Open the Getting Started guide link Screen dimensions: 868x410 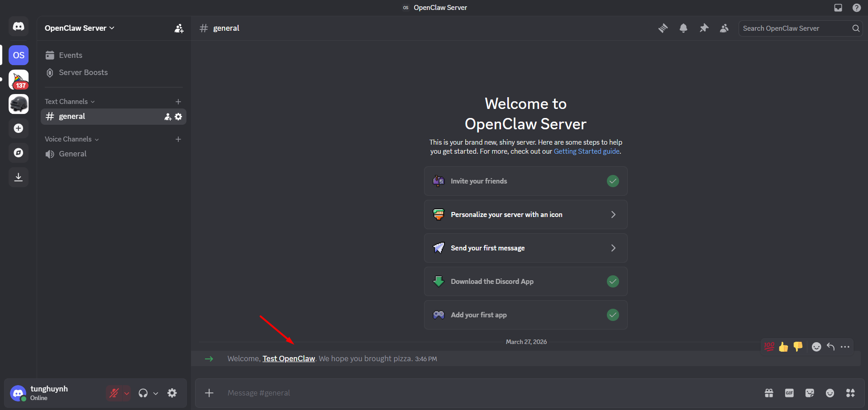pos(587,151)
